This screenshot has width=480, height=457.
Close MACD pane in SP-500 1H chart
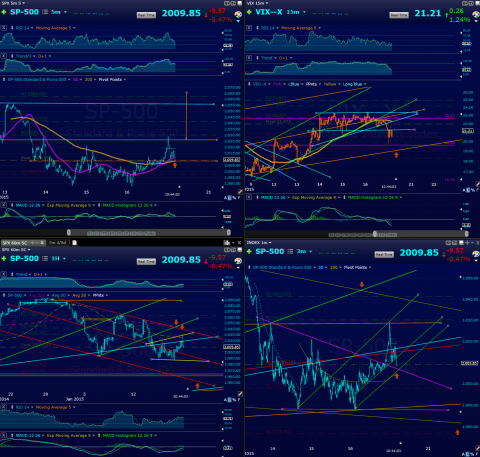coord(3,435)
